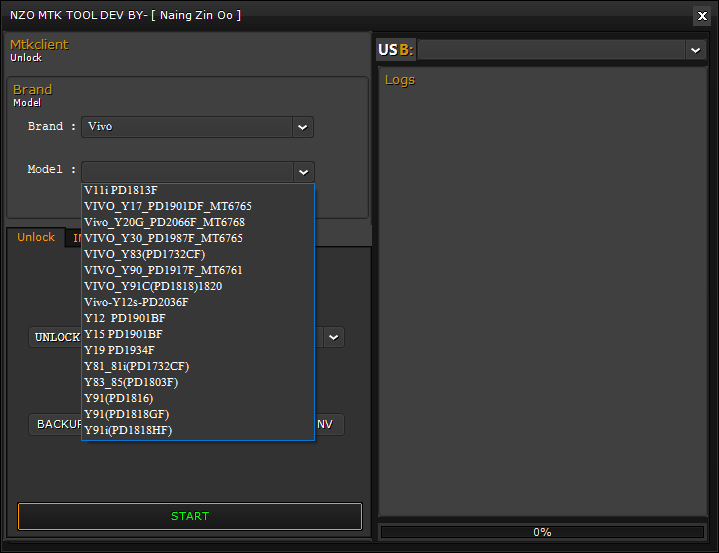Choose VIVO_Y83(PD1732CF) in the model list
The height and width of the screenshot is (553, 719).
click(x=145, y=254)
